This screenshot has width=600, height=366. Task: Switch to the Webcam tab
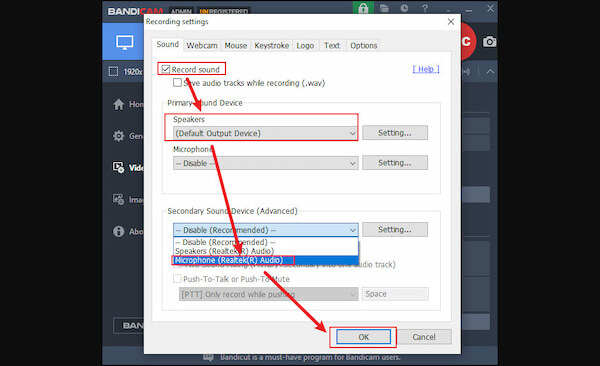pyautogui.click(x=202, y=46)
